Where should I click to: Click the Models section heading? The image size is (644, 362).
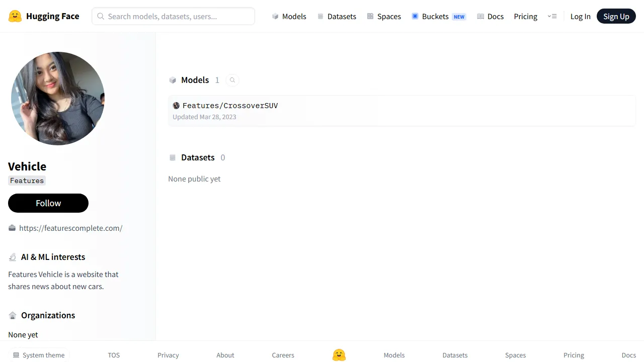coord(195,80)
